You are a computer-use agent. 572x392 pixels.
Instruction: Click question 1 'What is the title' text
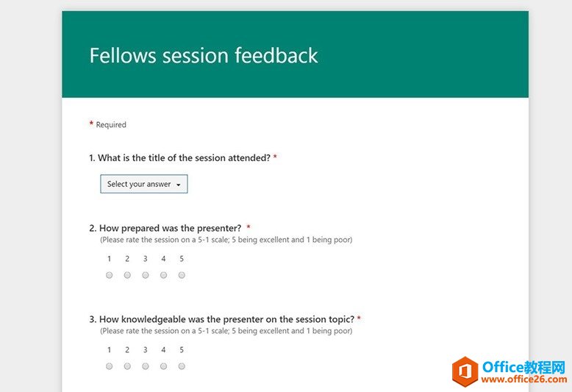coord(180,158)
